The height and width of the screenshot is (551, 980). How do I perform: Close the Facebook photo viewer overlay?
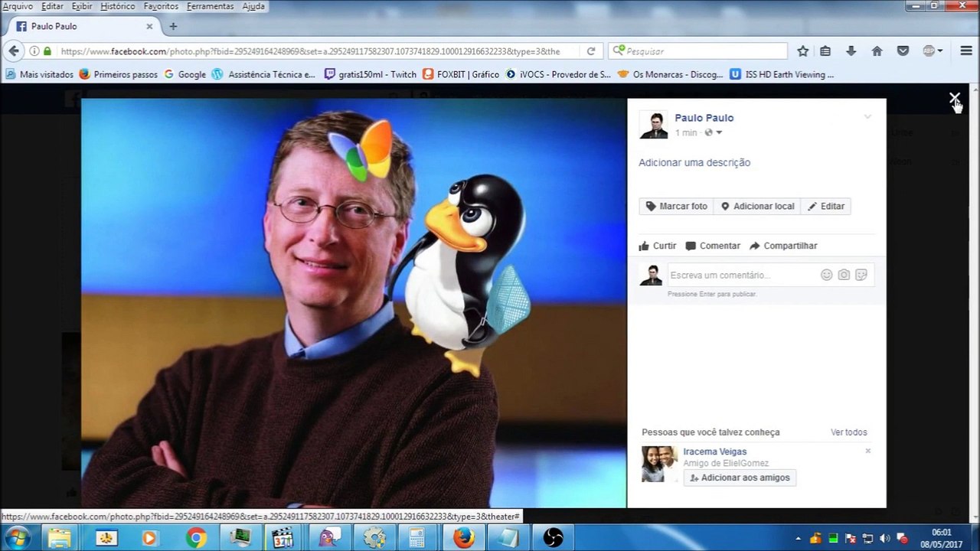point(954,98)
